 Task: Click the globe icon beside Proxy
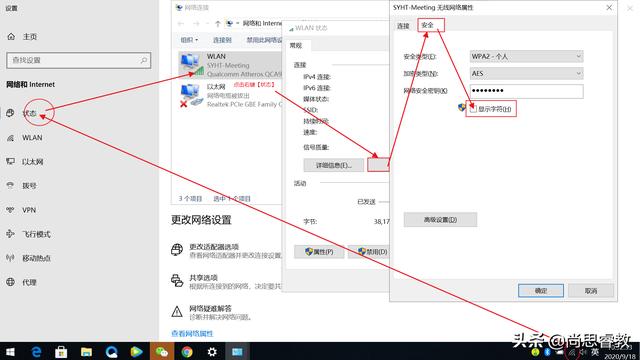tap(11, 282)
